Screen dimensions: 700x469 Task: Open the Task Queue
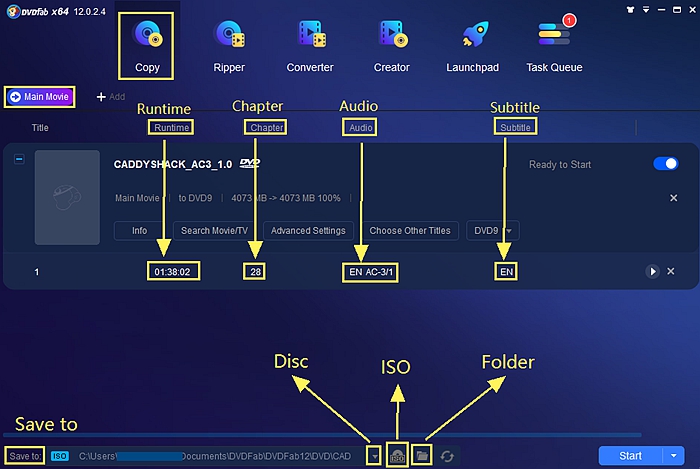(554, 46)
